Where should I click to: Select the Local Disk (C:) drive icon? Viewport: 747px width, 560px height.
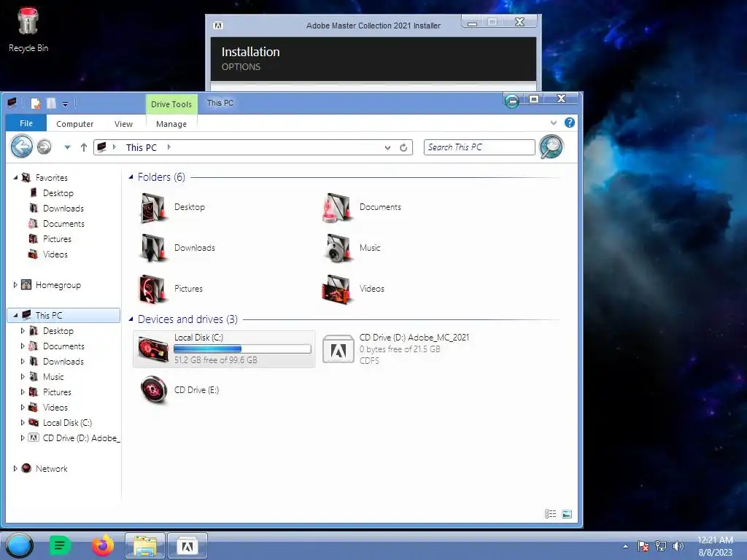point(153,349)
